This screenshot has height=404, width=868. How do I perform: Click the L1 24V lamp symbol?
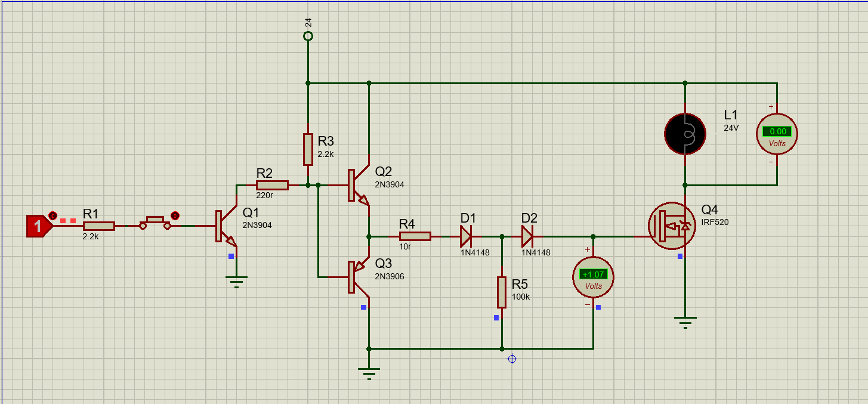(685, 134)
